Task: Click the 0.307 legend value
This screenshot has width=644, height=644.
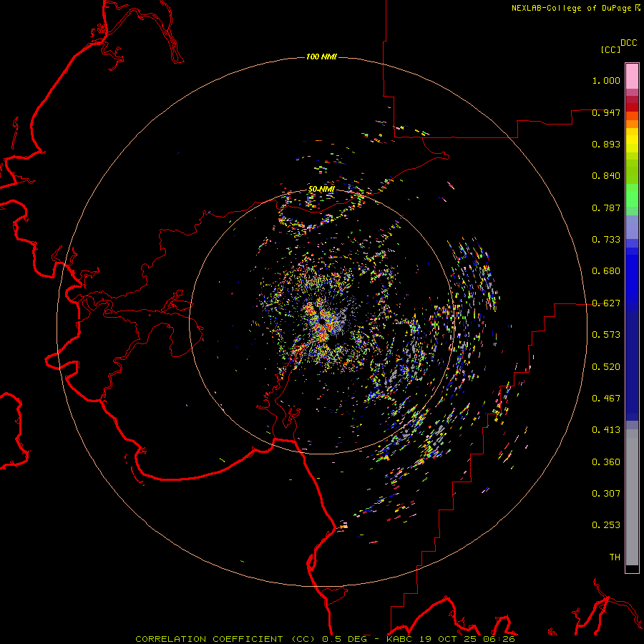Action: pyautogui.click(x=606, y=494)
